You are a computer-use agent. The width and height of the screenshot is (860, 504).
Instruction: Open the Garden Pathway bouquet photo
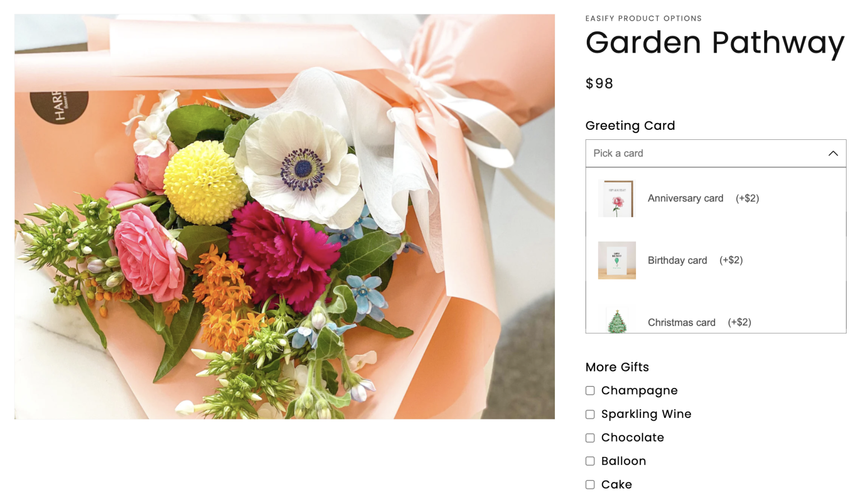point(284,216)
